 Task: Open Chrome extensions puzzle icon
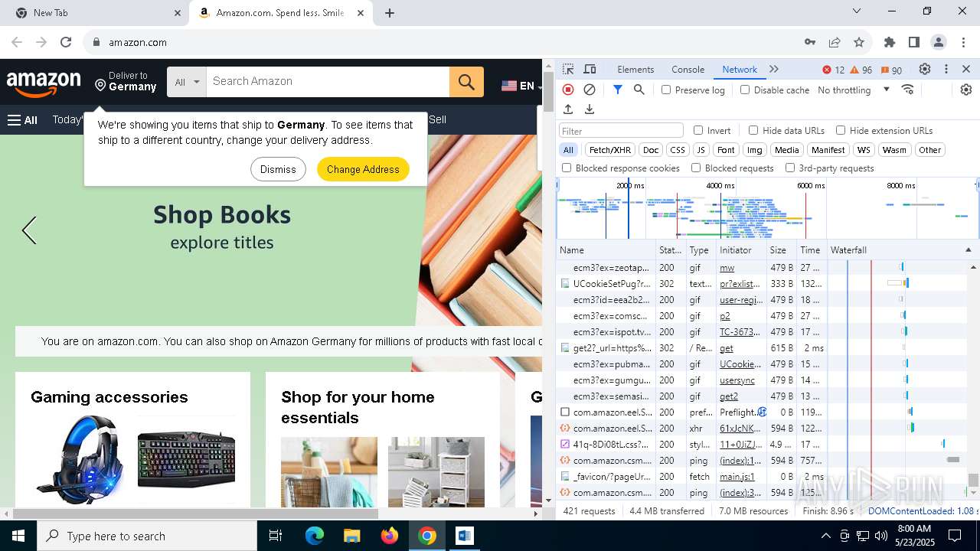(x=890, y=42)
